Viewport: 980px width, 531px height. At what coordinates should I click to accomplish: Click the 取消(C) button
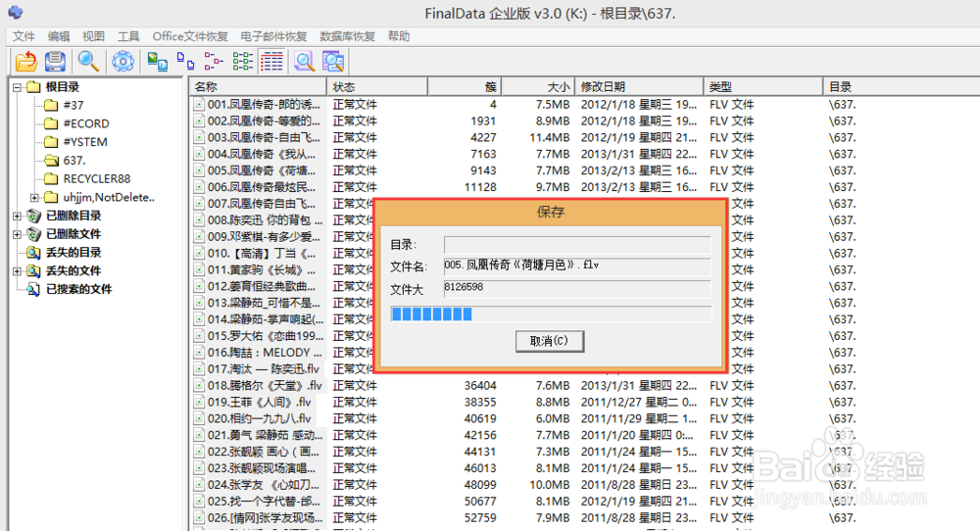tap(550, 341)
